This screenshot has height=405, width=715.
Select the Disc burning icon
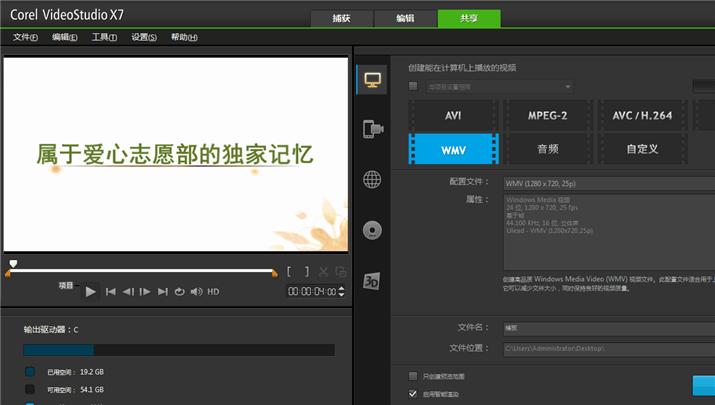(372, 230)
